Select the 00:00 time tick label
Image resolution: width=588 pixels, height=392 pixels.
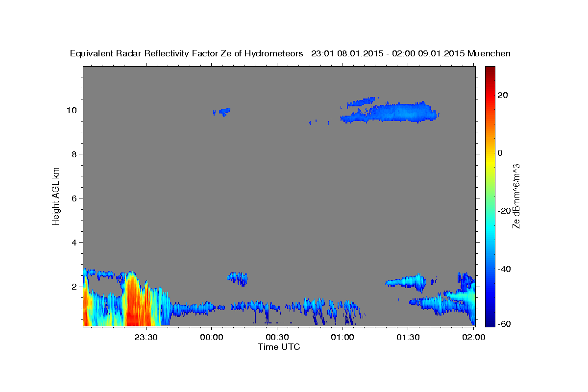point(212,337)
